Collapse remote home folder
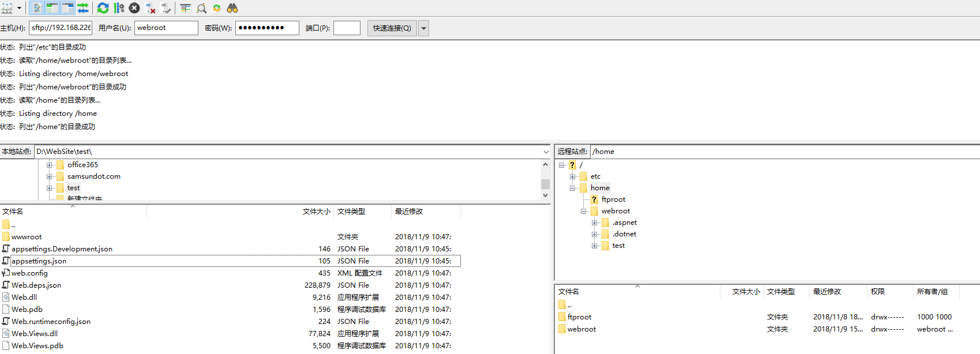The width and height of the screenshot is (980, 354). tap(572, 188)
